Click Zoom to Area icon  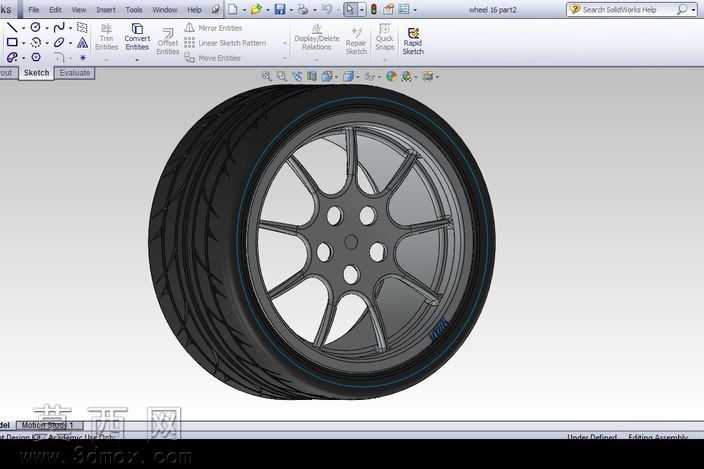[282, 76]
